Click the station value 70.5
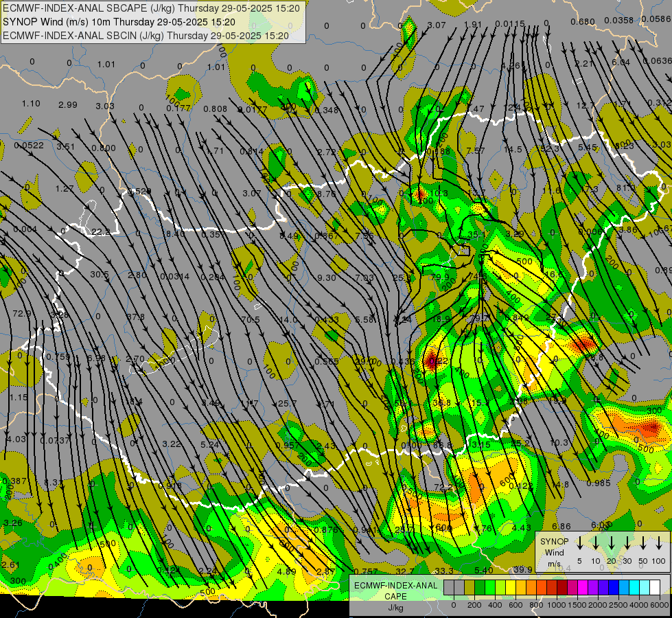The image size is (672, 618). point(251,319)
